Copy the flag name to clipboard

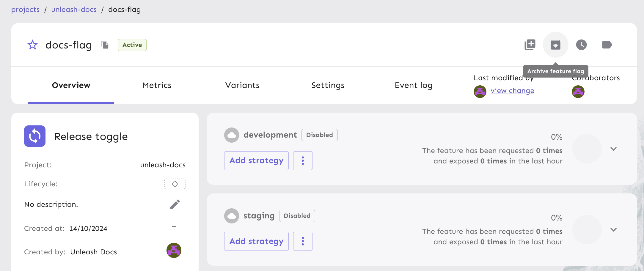coord(105,45)
